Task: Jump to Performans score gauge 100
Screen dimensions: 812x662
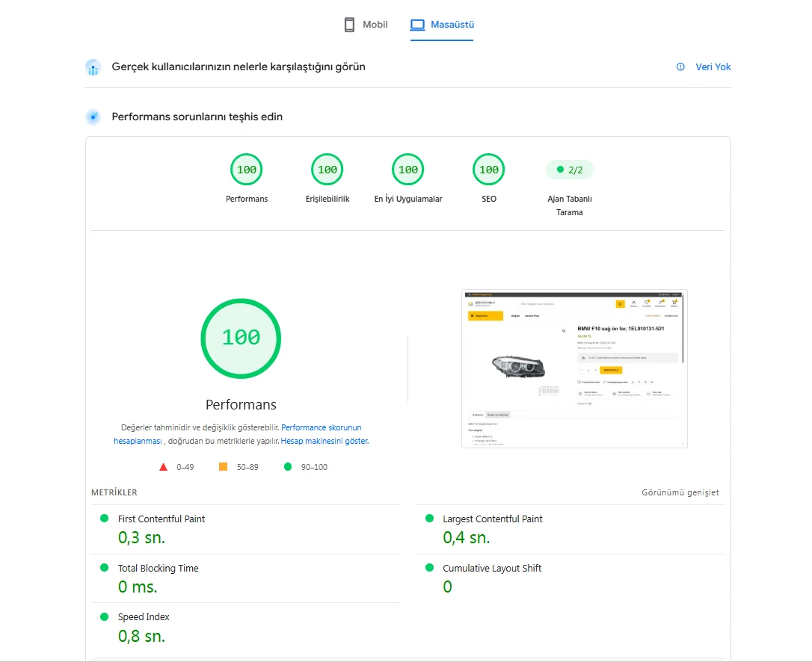Action: click(x=247, y=170)
